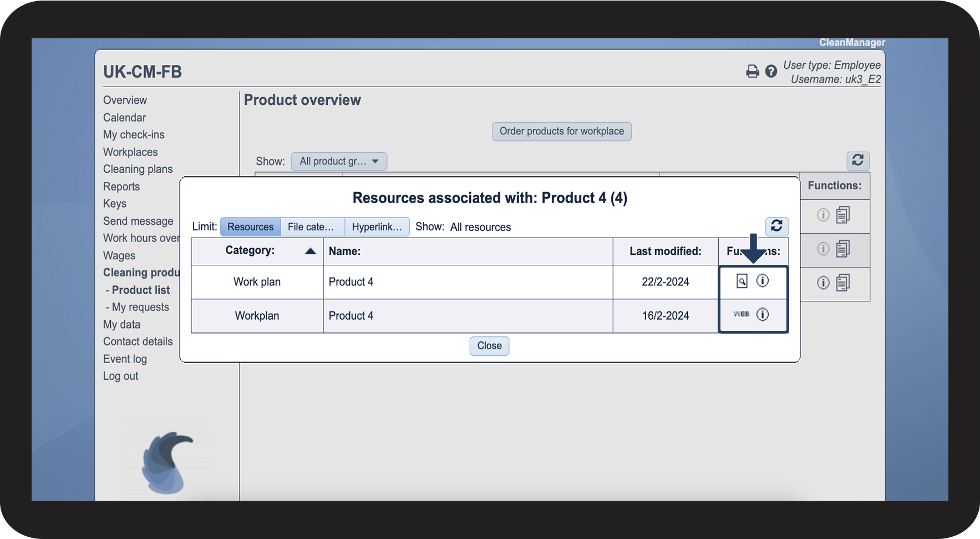Show info for Workplan resource dated 16/2-2024
The height and width of the screenshot is (539, 980).
(763, 315)
